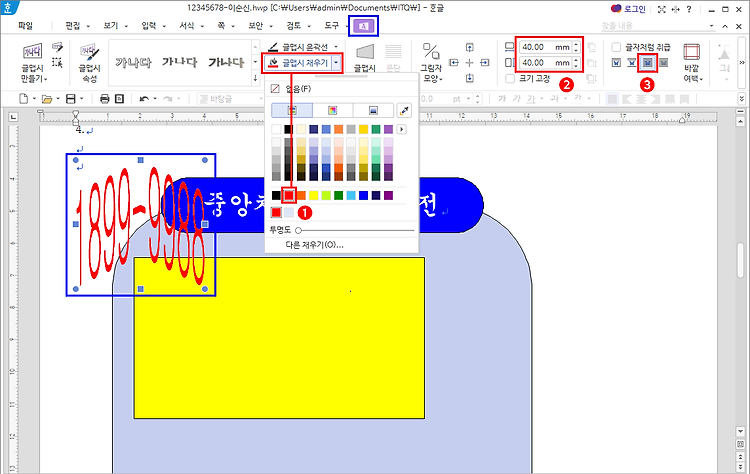
Task: Choose orange swatch in top theme row
Action: [339, 129]
